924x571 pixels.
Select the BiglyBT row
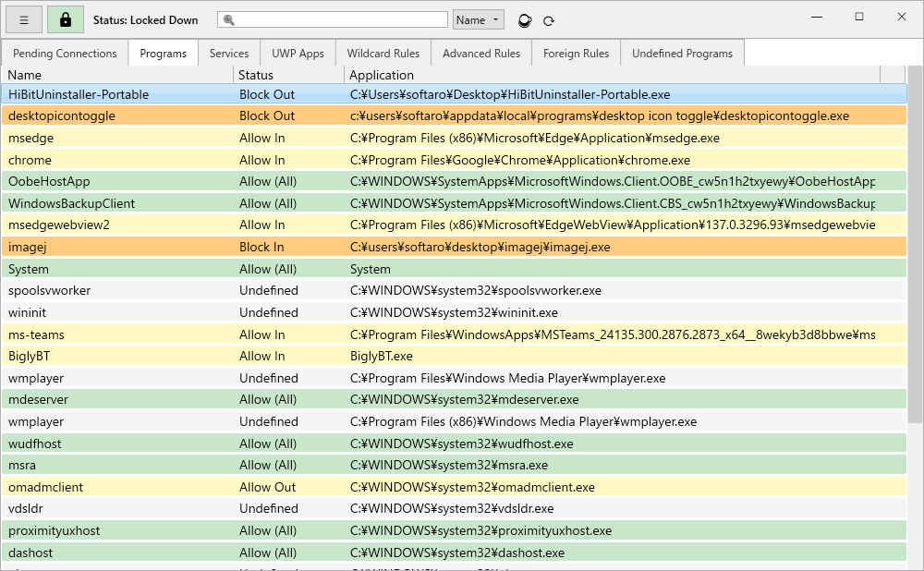pyautogui.click(x=454, y=356)
